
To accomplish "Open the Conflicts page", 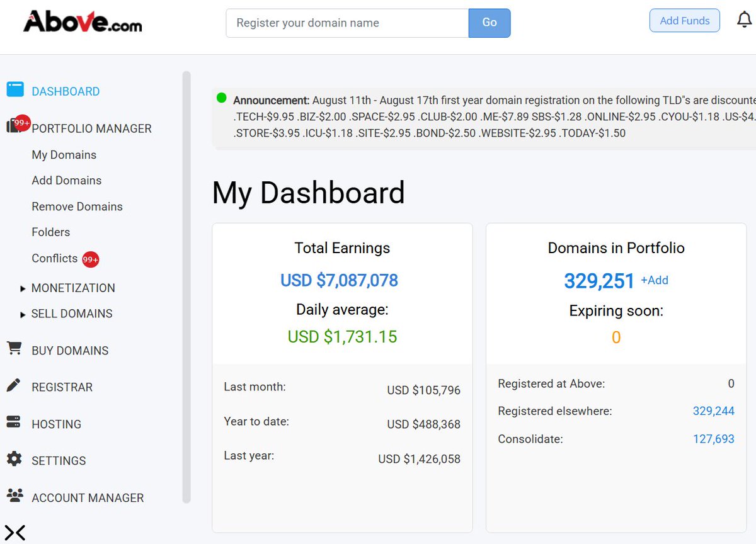I will click(x=55, y=258).
